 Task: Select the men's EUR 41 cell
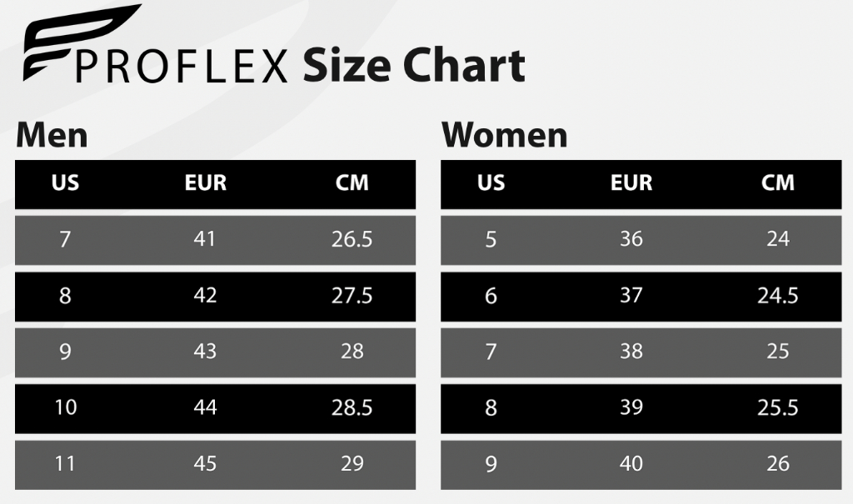tap(204, 240)
